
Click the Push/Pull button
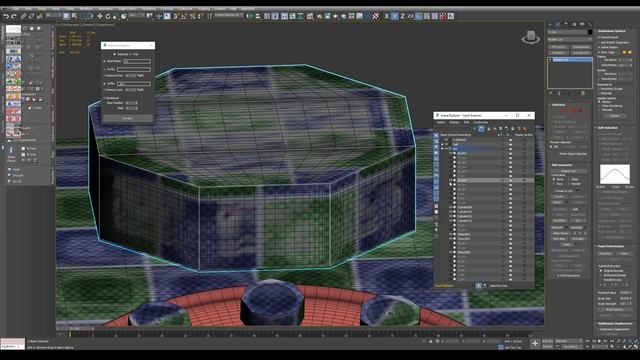[606, 253]
